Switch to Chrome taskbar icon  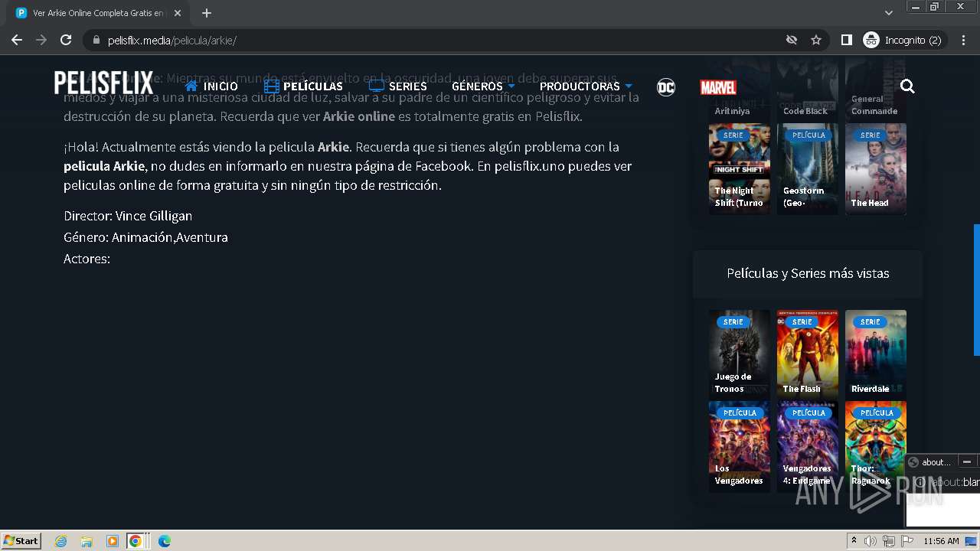136,541
